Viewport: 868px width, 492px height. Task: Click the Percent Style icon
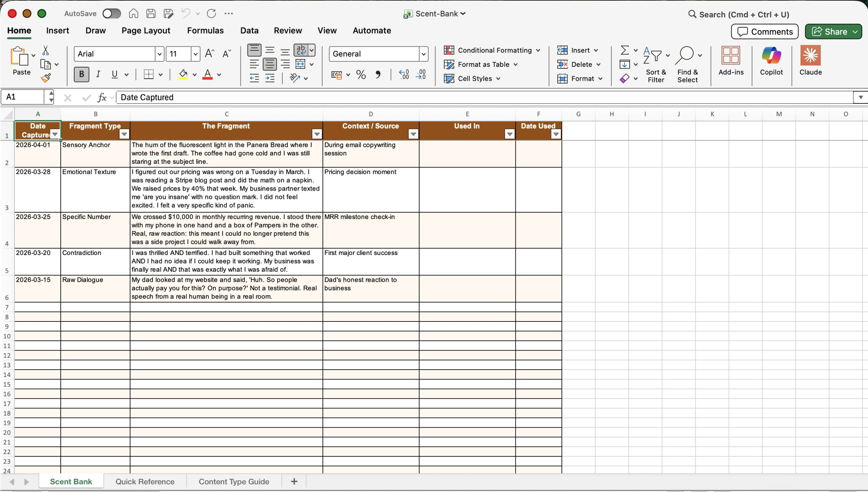(x=361, y=75)
